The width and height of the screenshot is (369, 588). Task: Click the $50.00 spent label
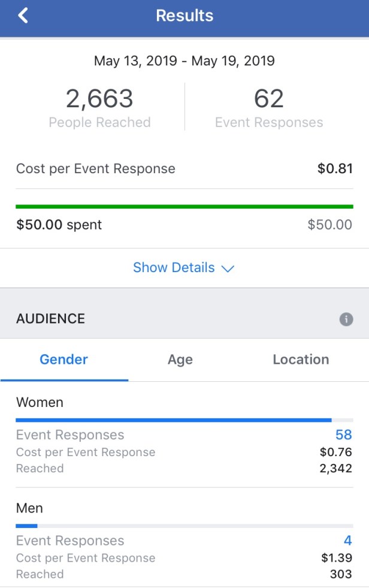pyautogui.click(x=59, y=225)
